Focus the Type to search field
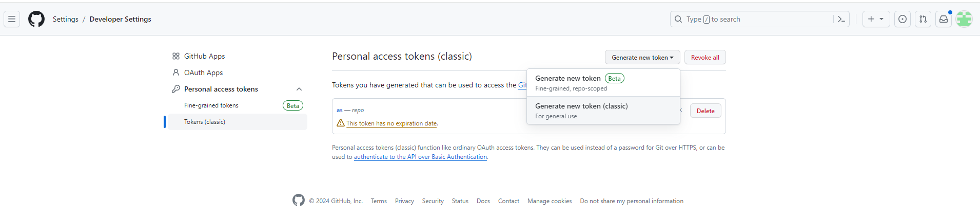 (754, 20)
